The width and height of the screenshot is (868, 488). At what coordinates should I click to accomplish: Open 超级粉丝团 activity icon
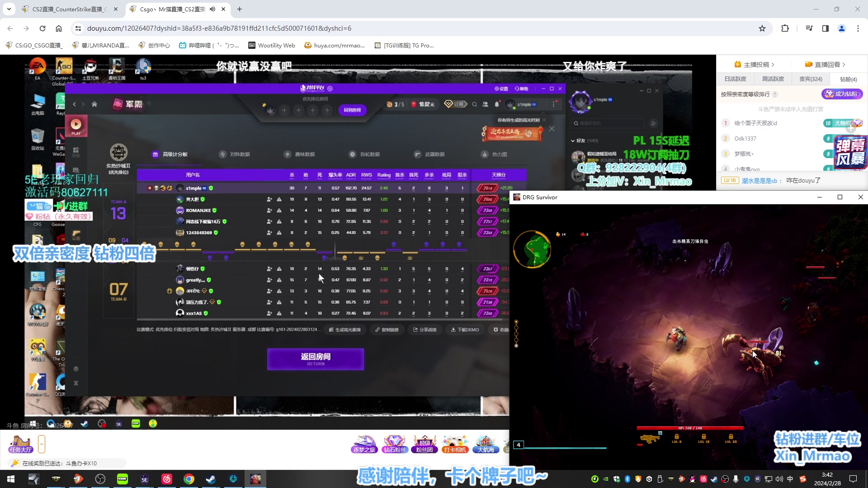point(425,444)
